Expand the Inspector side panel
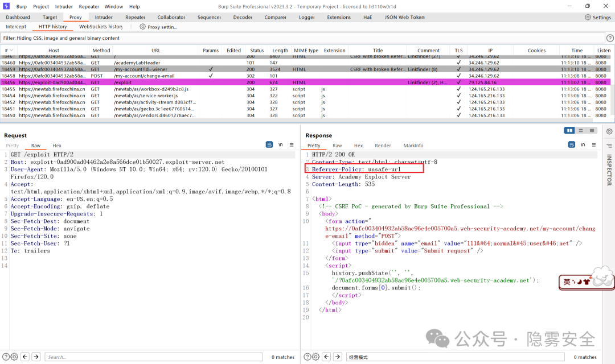The image size is (615, 364). 609,169
